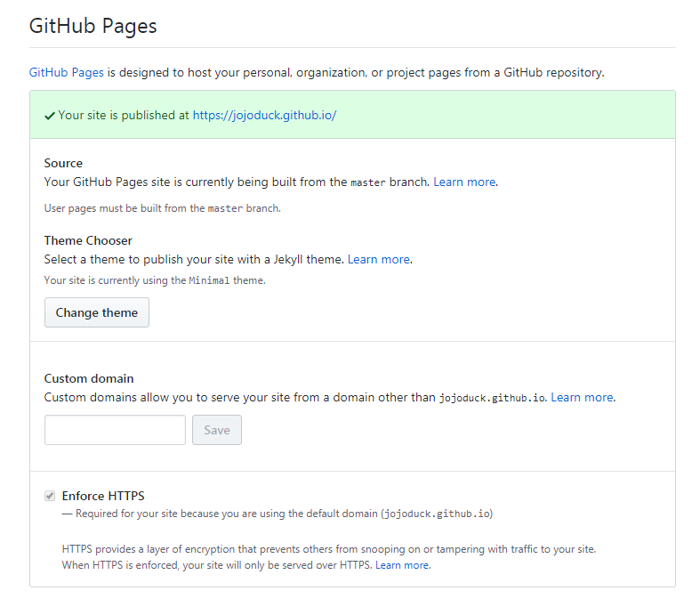Click the Save button for custom domain
The width and height of the screenshot is (700, 607).
click(x=217, y=430)
